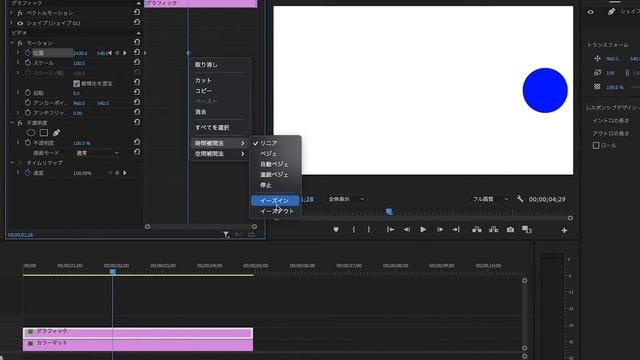The height and width of the screenshot is (360, 640).
Task: Select the ellipse mask tool under 不透明度
Action: point(31,133)
